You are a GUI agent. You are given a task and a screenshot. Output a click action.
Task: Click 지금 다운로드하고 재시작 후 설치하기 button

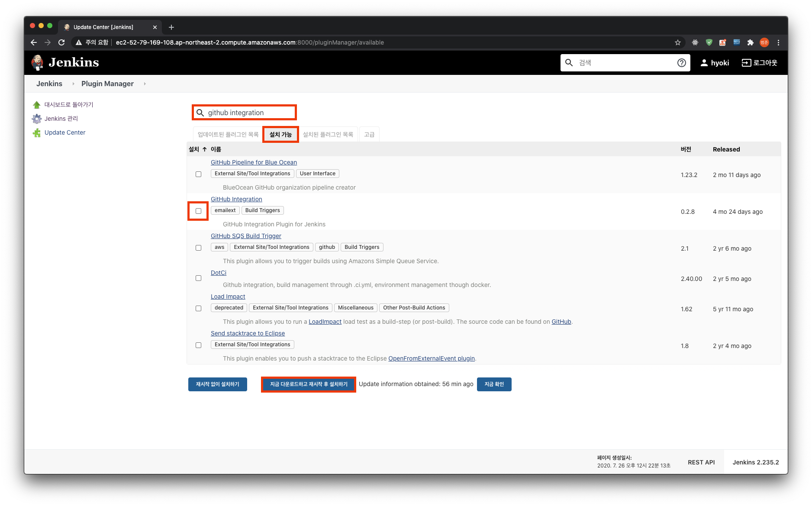click(309, 384)
